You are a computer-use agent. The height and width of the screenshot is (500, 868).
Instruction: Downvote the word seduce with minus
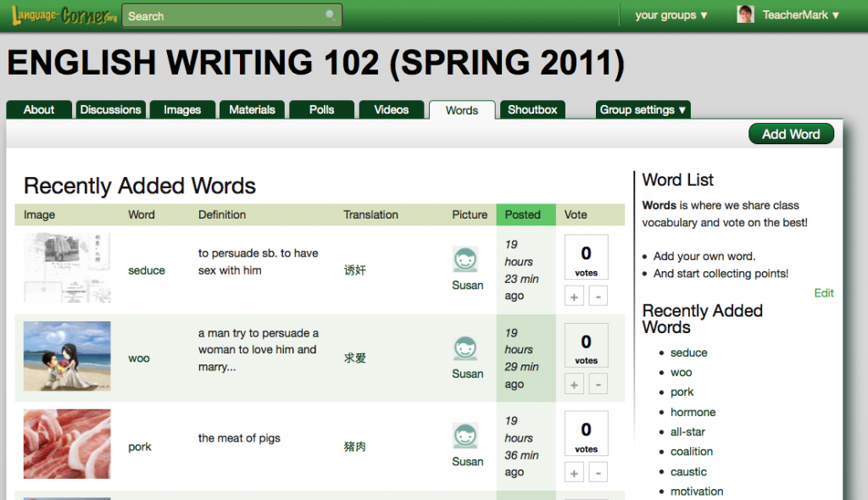[598, 296]
